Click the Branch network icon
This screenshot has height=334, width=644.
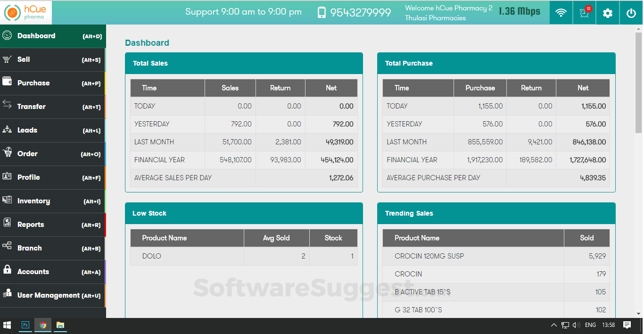click(7, 248)
